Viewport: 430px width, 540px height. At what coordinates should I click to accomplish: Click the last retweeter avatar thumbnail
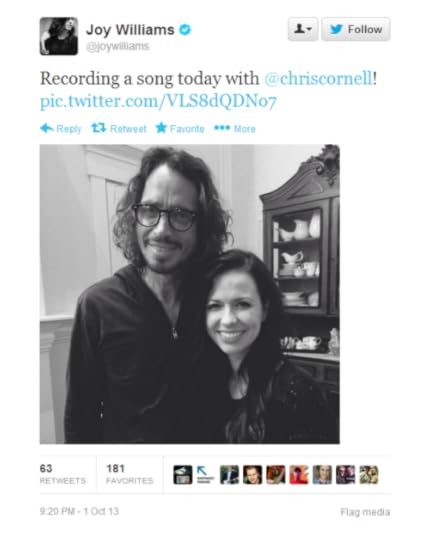(x=369, y=475)
